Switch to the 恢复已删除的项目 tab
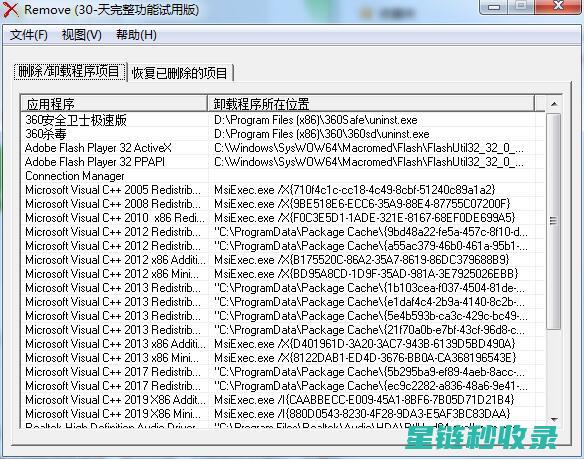Viewport: 584px width, 459px height. coord(180,72)
